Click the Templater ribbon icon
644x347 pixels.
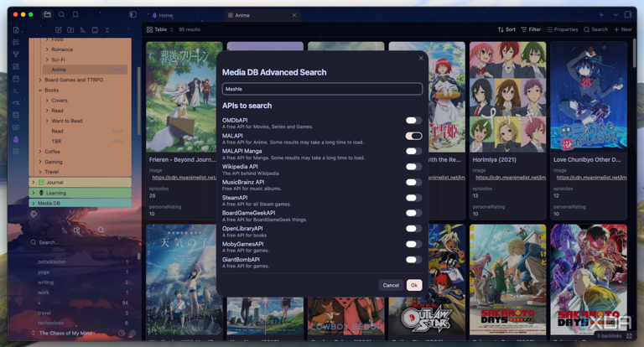[x=16, y=102]
